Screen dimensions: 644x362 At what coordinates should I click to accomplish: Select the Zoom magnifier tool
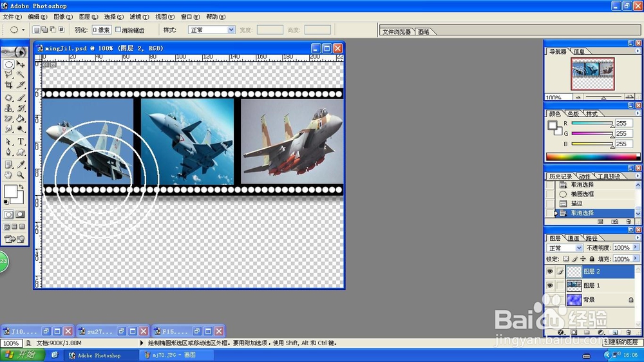tap(21, 175)
